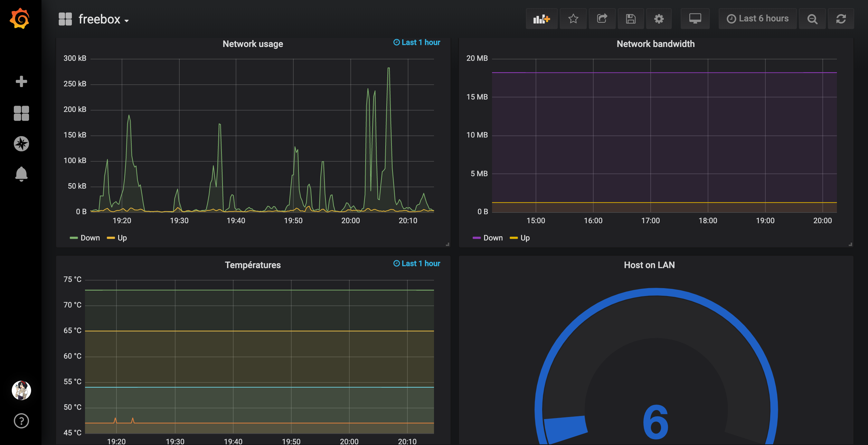Viewport: 868px width, 445px height.
Task: Click the 300 kB axis label in Network usage
Action: [75, 58]
